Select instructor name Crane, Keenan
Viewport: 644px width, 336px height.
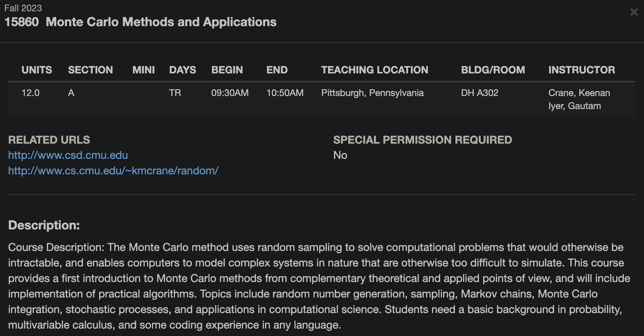[x=579, y=93]
